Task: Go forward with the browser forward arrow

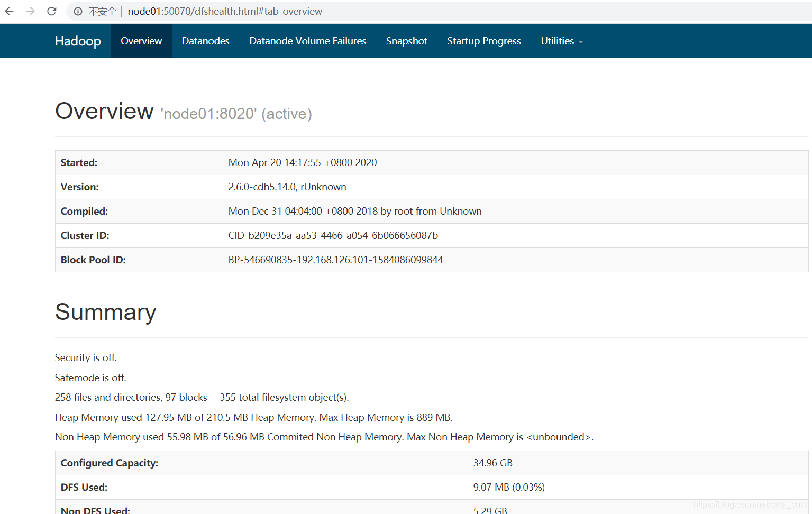Action: coord(31,11)
